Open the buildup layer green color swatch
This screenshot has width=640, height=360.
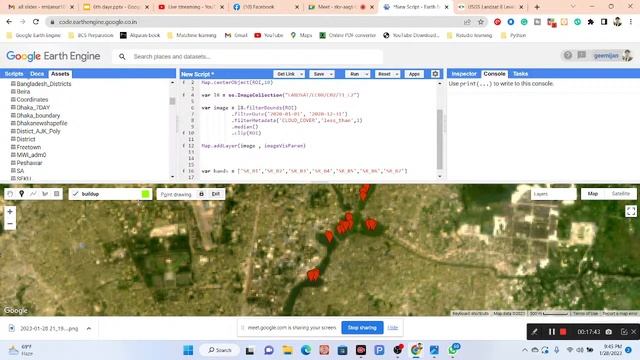pos(145,194)
